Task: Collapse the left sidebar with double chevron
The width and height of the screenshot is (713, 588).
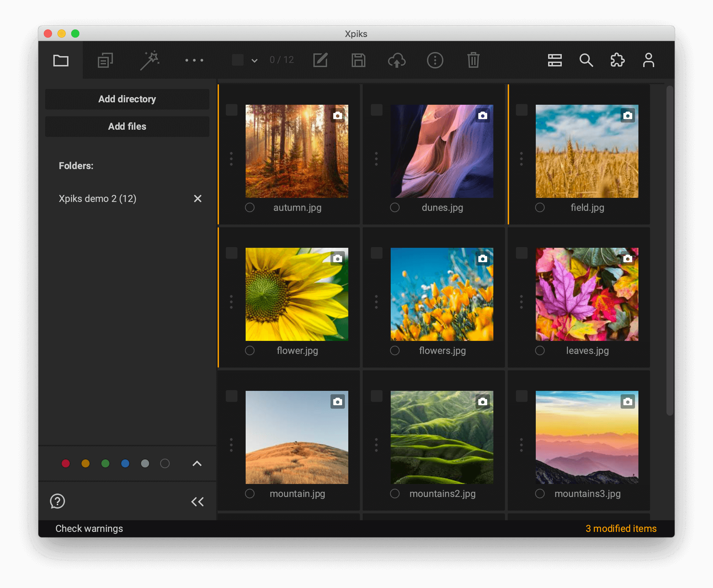Action: [x=197, y=501]
